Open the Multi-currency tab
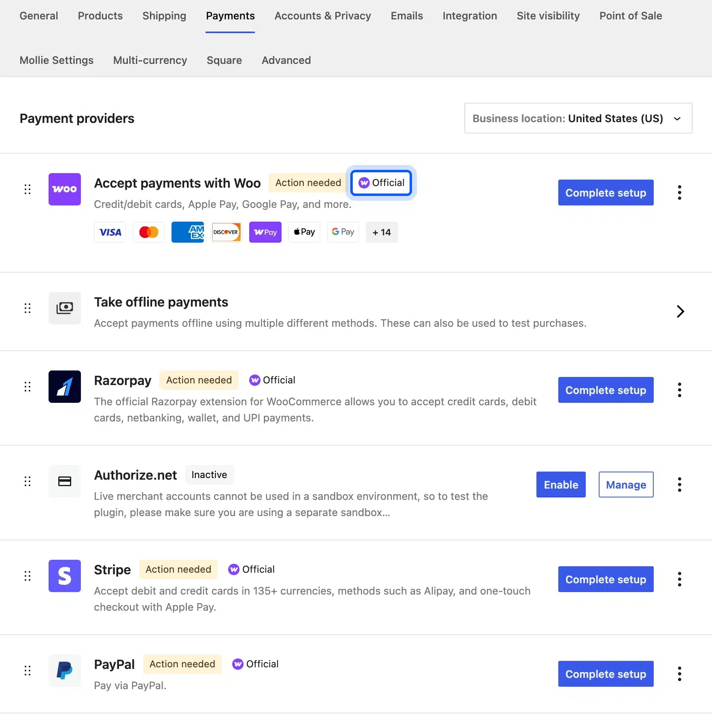This screenshot has width=712, height=728. point(150,60)
